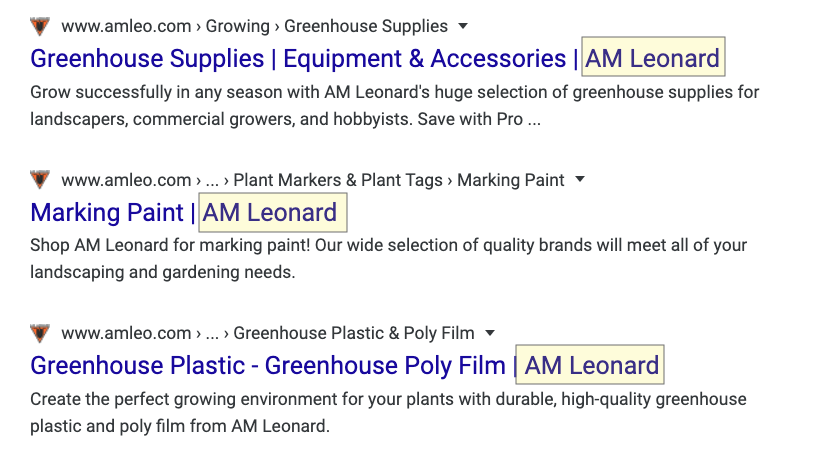
Task: Open the "Greenhouse Supplies | Equipment & Accessories" result title
Action: click(298, 58)
